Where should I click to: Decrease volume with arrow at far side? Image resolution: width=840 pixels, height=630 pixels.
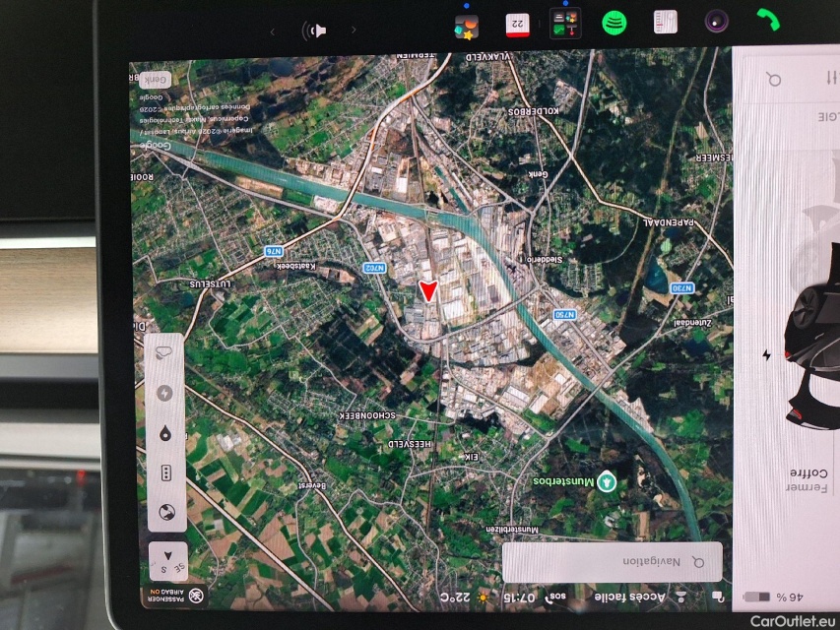(273, 31)
